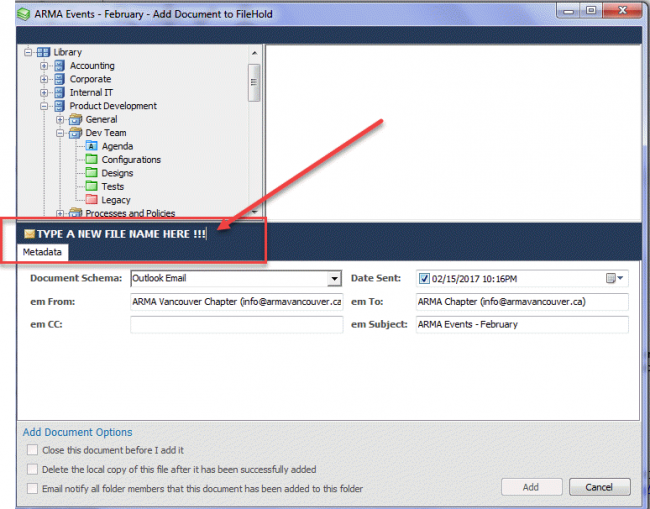Screen dimensions: 650x509
Task: Select the Designs folder label
Action: tap(117, 173)
